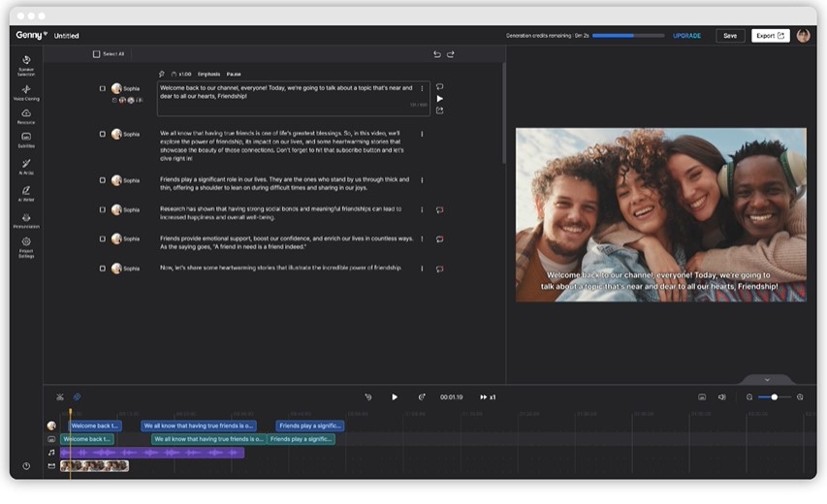Viewport: 827px width, 504px height.
Task: Check the box for Research has shown block
Action: tap(103, 209)
